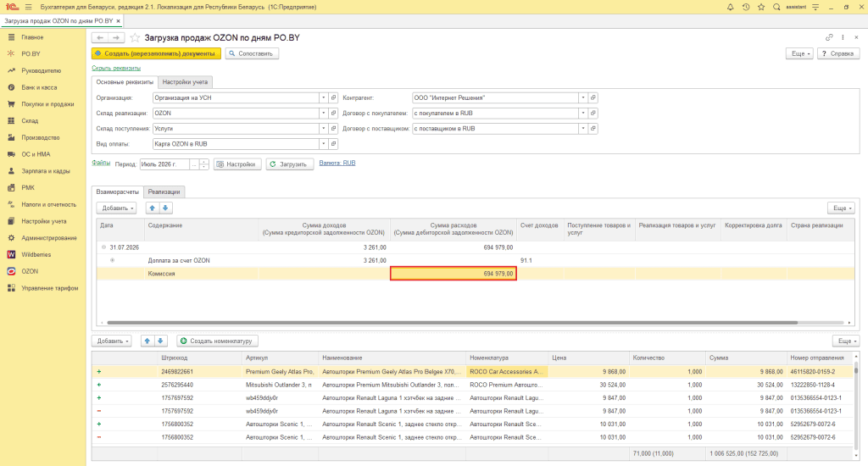Open Руководителю section in sidebar
This screenshot has width=868, height=466.
(x=41, y=71)
